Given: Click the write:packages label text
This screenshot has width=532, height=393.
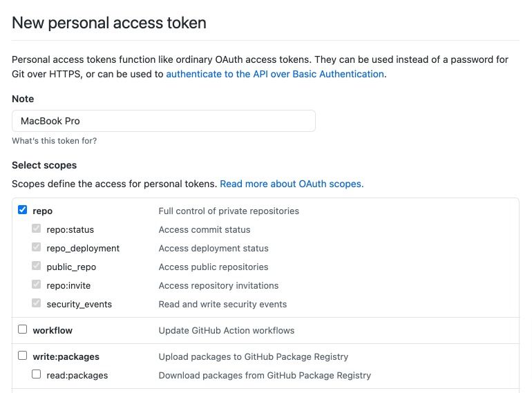Looking at the screenshot, I should coord(66,357).
